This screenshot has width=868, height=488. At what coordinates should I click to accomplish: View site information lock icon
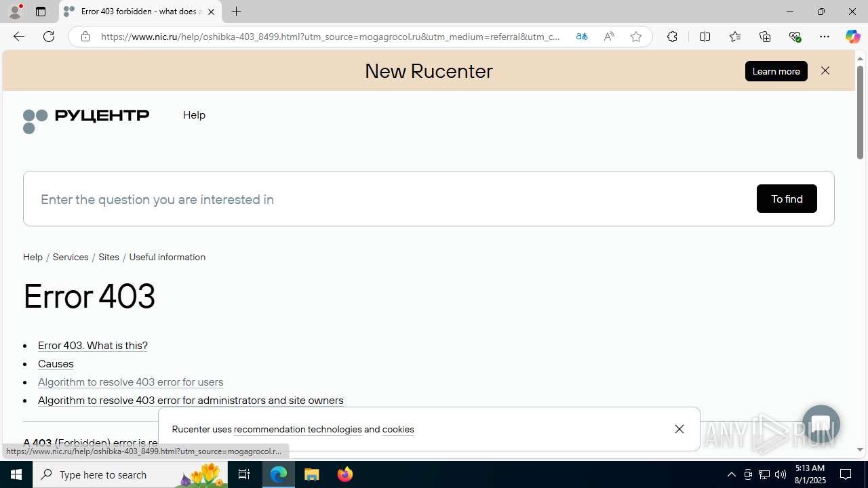tap(85, 37)
